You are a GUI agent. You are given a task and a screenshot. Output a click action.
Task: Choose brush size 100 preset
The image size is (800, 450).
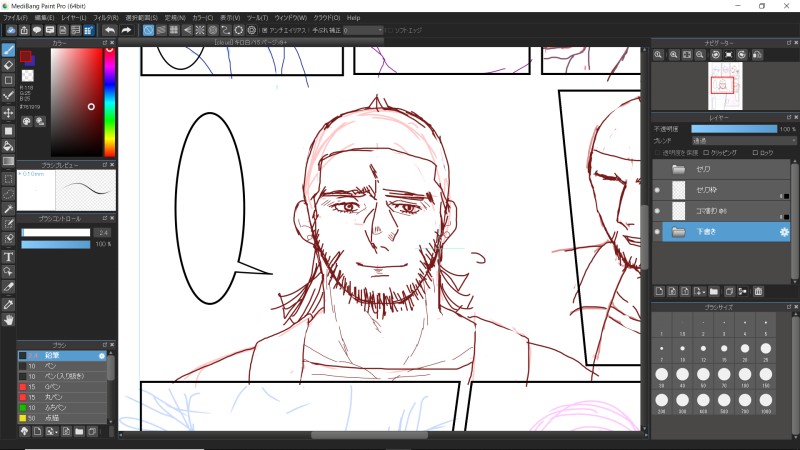point(745,377)
